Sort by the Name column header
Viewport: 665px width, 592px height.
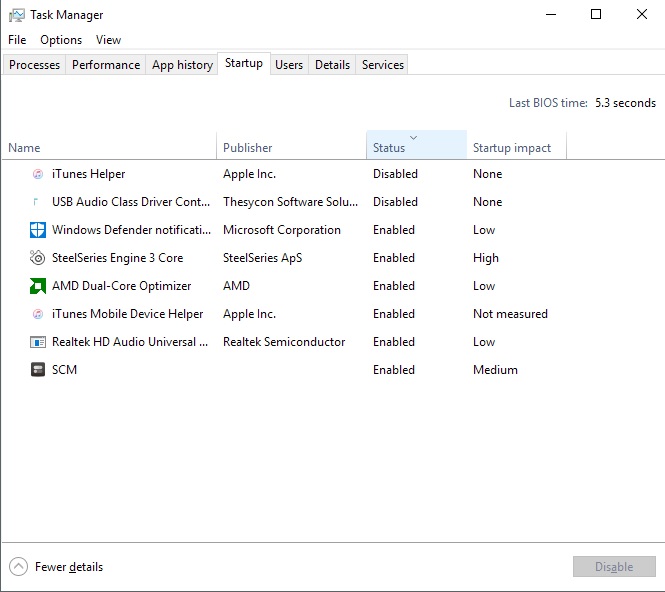(x=24, y=148)
